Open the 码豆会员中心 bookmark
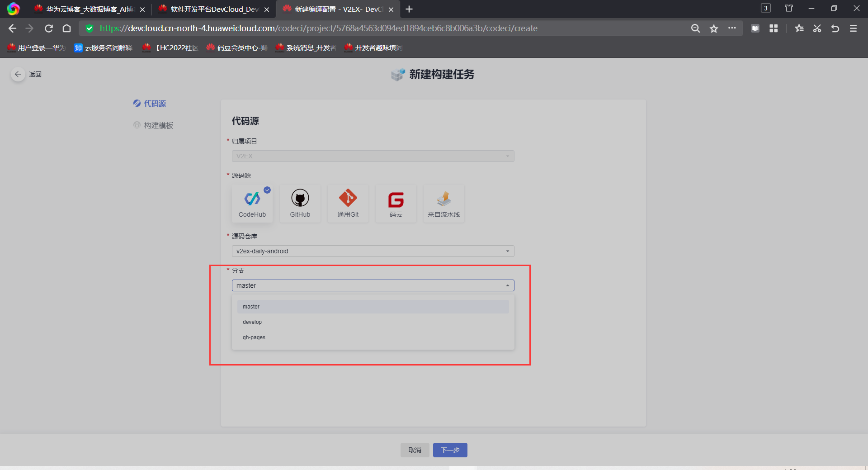The height and width of the screenshot is (470, 868). (237, 47)
